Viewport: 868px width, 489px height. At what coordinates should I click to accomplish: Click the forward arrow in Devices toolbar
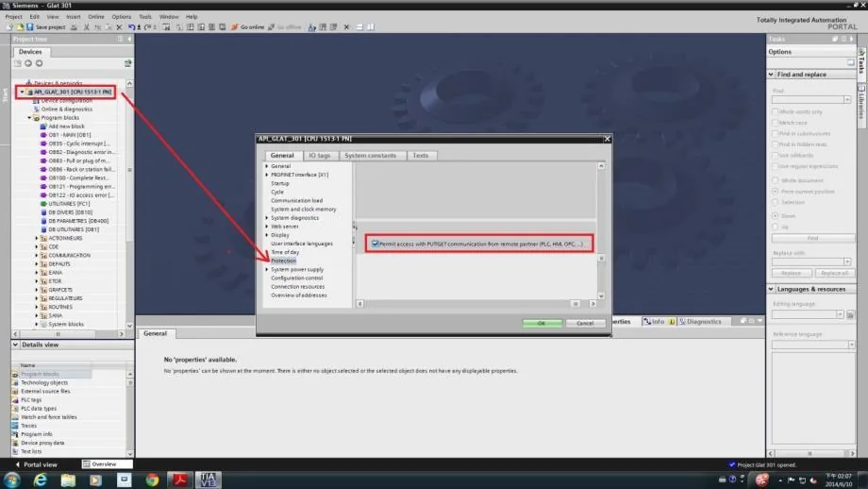(39, 63)
